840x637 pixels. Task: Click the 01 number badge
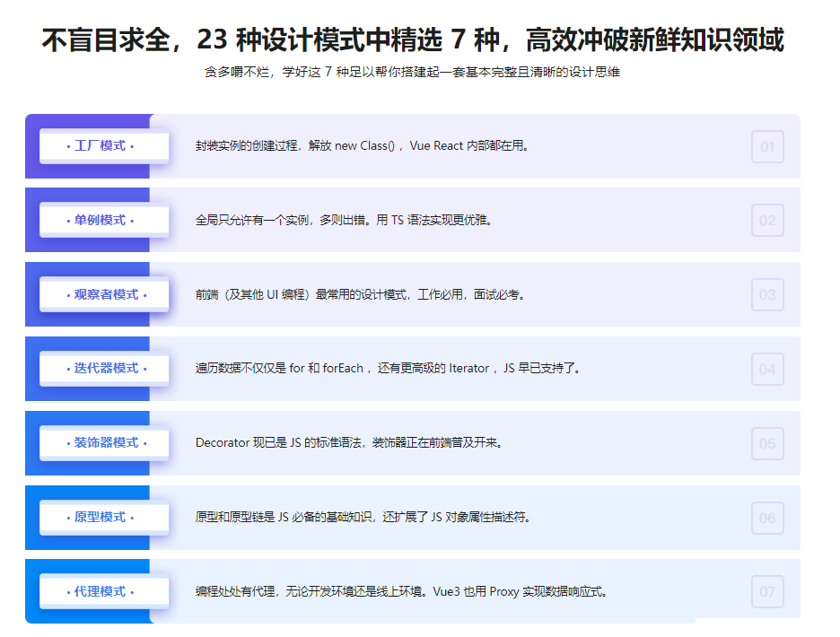[x=767, y=146]
